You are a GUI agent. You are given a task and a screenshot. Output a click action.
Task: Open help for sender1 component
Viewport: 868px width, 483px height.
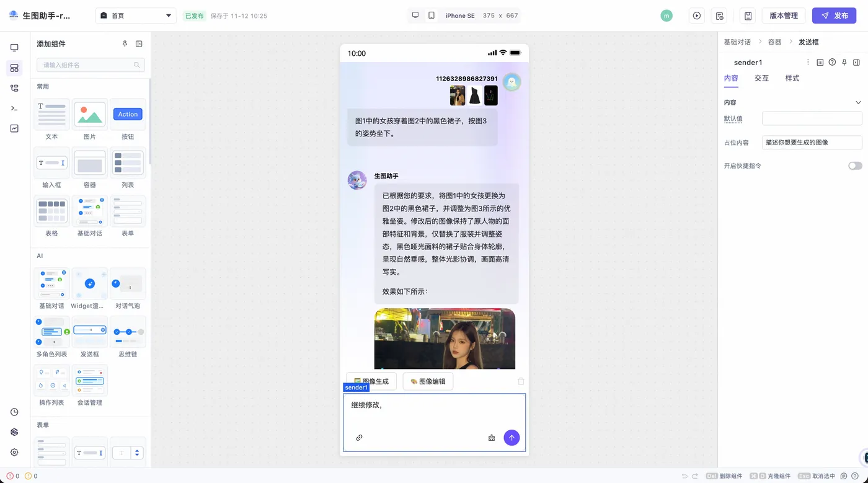click(x=832, y=62)
